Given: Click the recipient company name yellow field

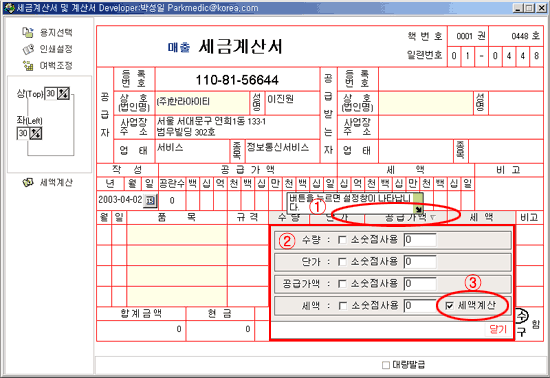Looking at the screenshot, I should click(x=426, y=103).
